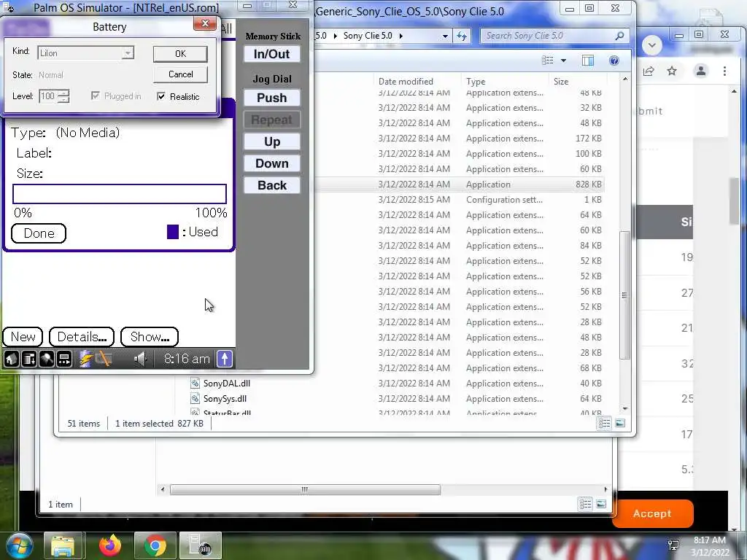Tap the Find magnifier icon in Palm status bar
The image size is (747, 560).
point(46,359)
